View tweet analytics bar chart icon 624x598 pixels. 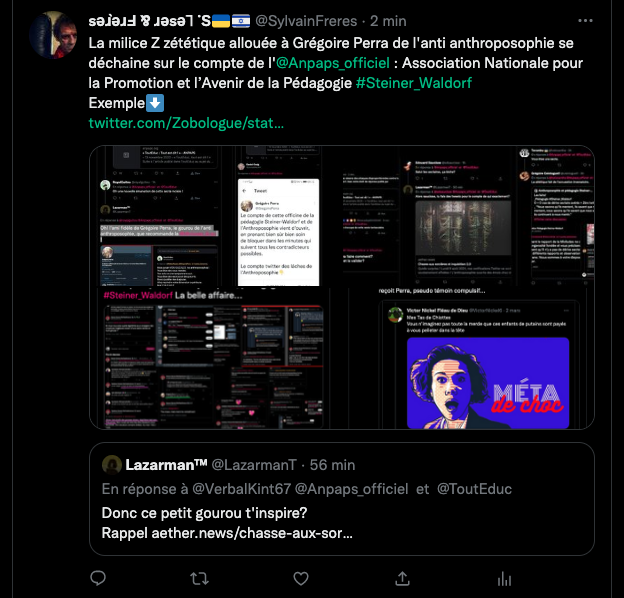point(504,579)
